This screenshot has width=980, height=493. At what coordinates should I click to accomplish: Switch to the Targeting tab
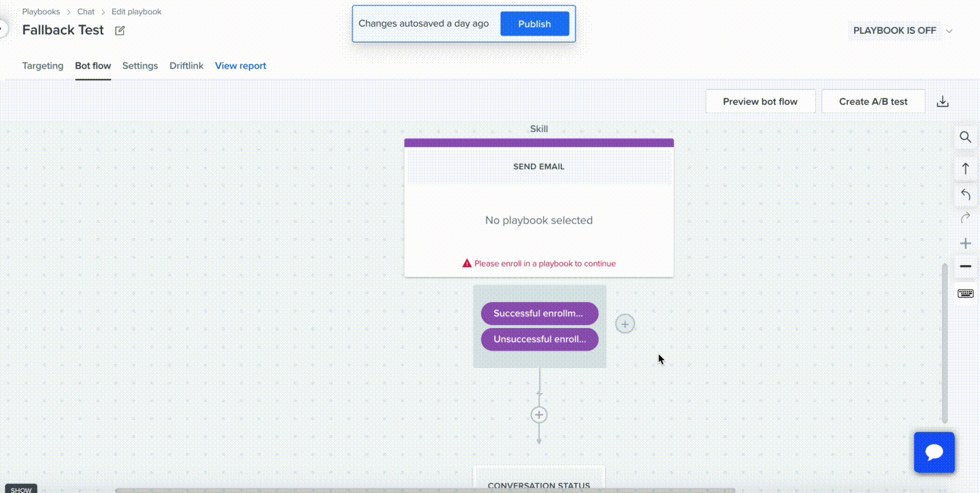coord(42,66)
